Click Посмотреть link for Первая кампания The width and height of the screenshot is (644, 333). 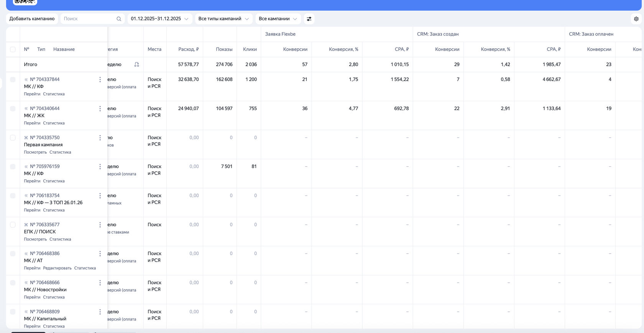click(x=35, y=153)
